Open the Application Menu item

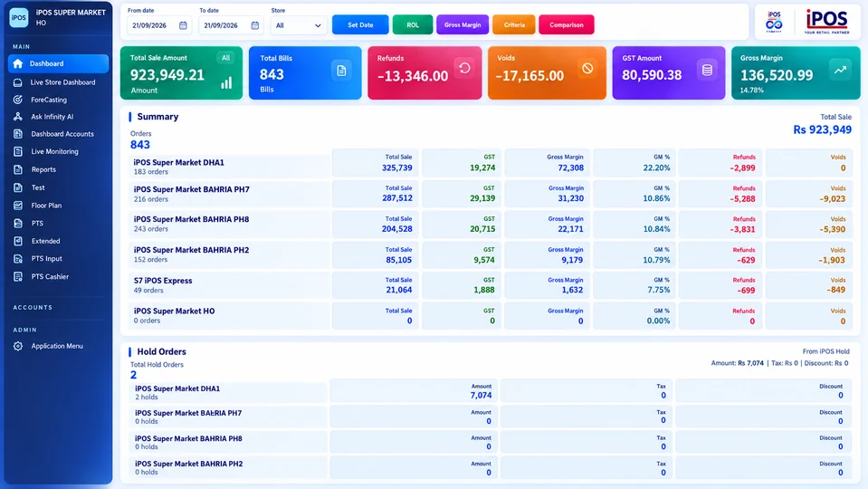point(58,346)
